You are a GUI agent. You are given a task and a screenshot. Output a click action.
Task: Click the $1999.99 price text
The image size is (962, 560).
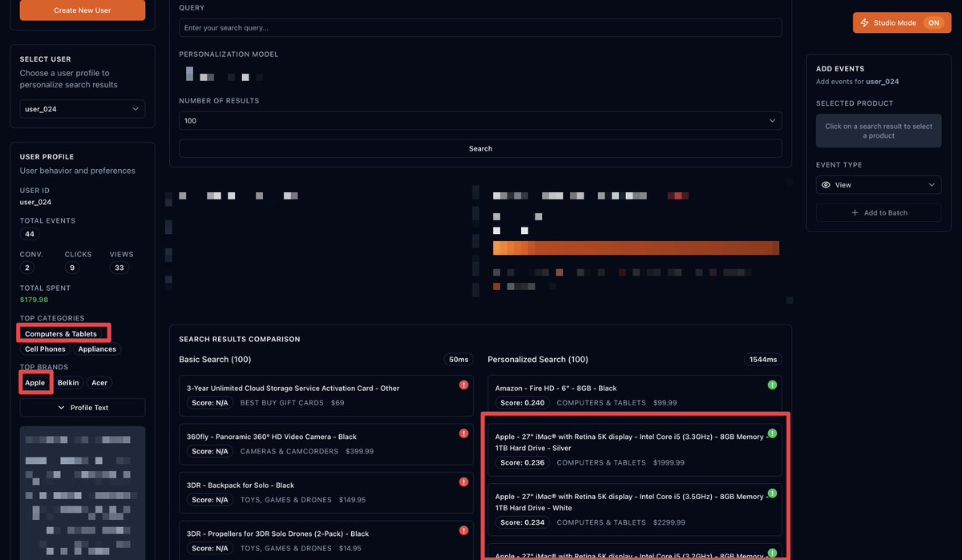(669, 463)
